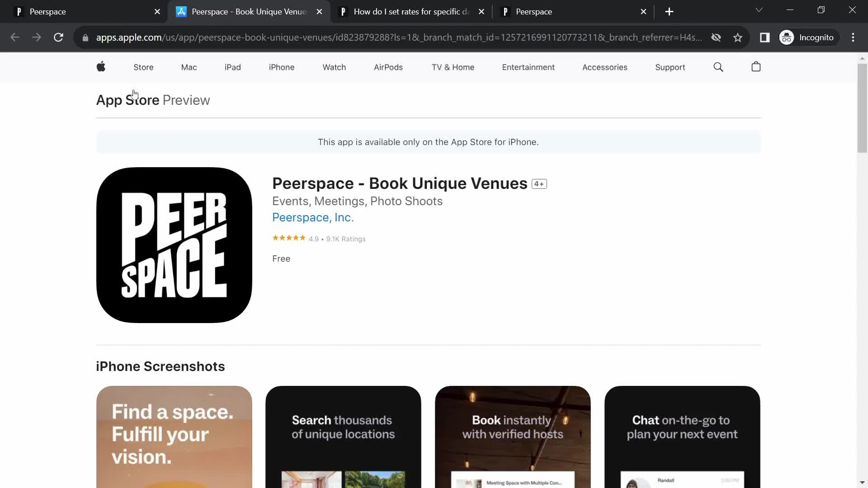Viewport: 868px width, 488px height.
Task: Click the Peerspace app icon
Action: point(174,245)
